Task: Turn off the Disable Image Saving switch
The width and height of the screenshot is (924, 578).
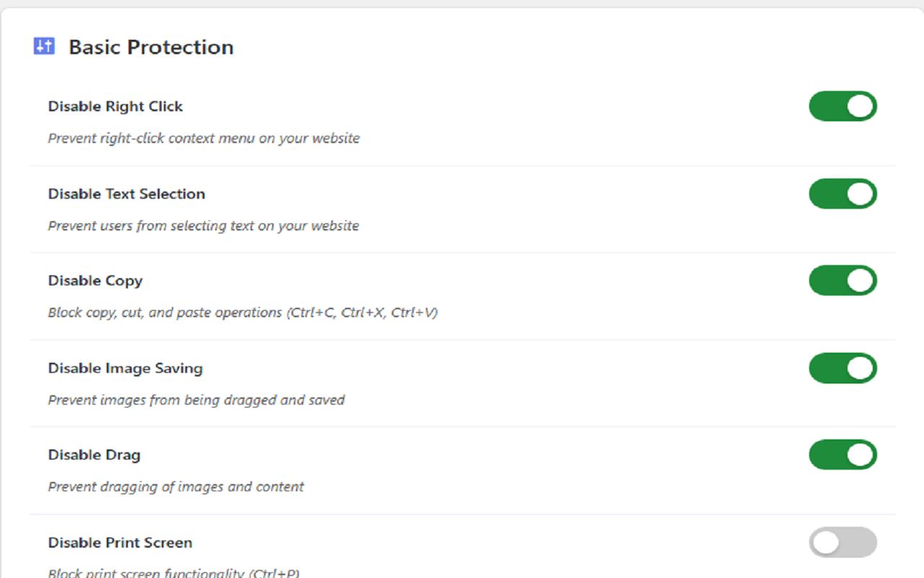Action: (x=842, y=368)
